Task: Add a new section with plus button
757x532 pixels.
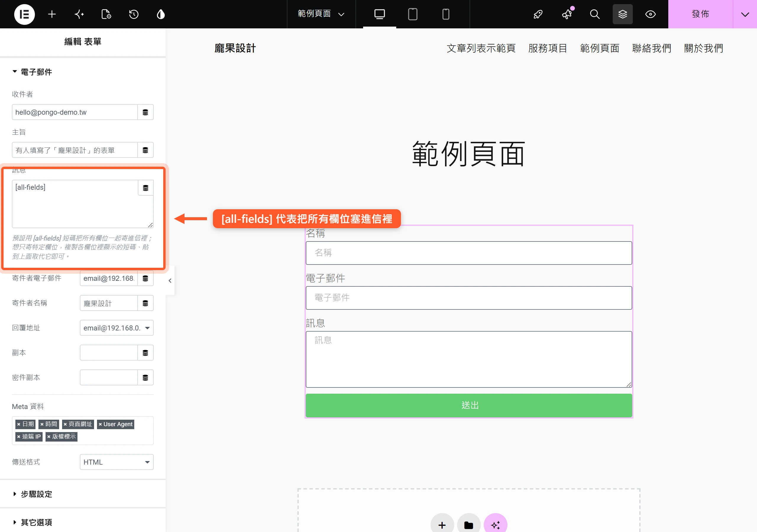Action: click(x=442, y=524)
